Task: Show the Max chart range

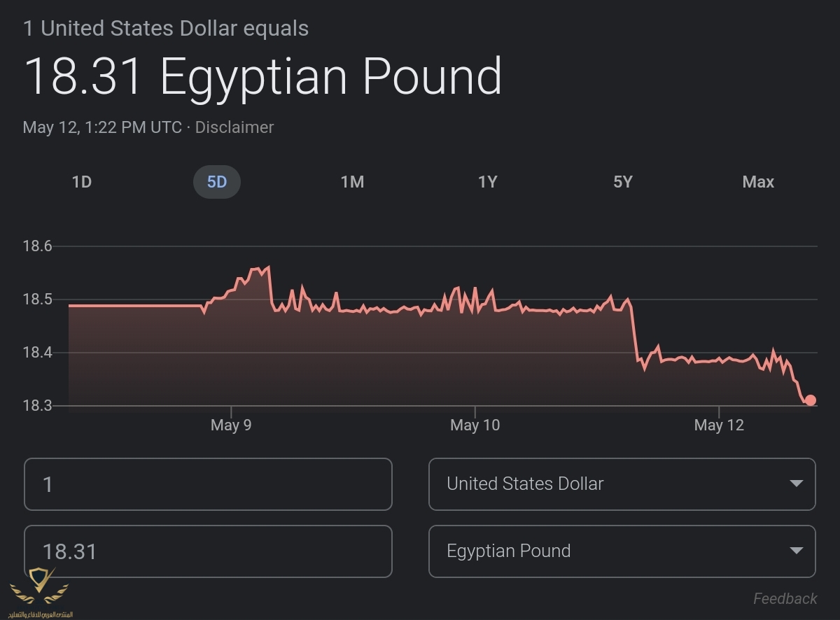Action: pos(758,182)
